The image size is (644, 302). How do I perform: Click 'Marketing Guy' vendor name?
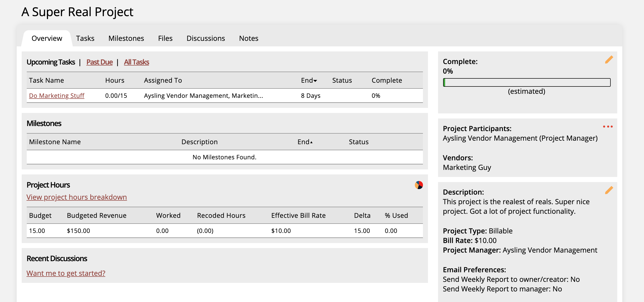click(467, 167)
